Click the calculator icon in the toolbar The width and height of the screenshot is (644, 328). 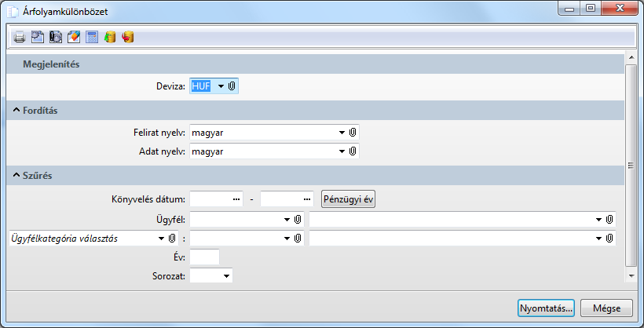(92, 37)
